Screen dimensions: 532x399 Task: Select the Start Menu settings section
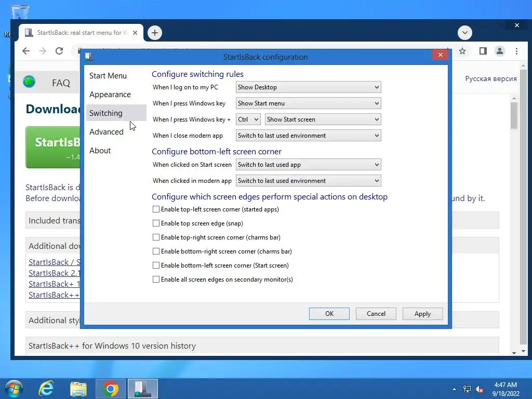click(x=116, y=76)
